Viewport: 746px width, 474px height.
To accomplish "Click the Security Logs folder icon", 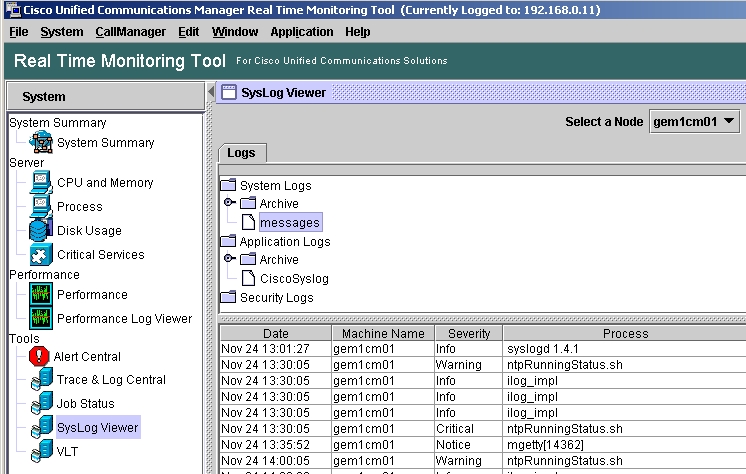I will point(228,297).
